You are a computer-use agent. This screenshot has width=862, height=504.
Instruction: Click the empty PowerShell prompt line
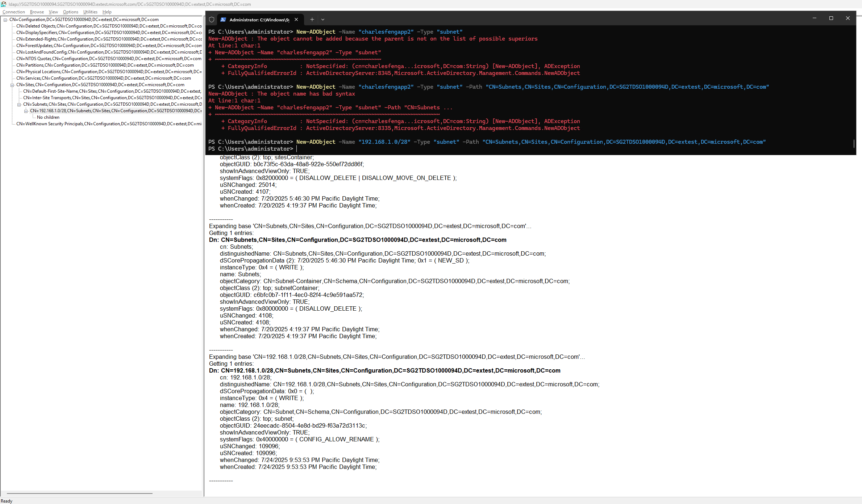[x=253, y=149]
